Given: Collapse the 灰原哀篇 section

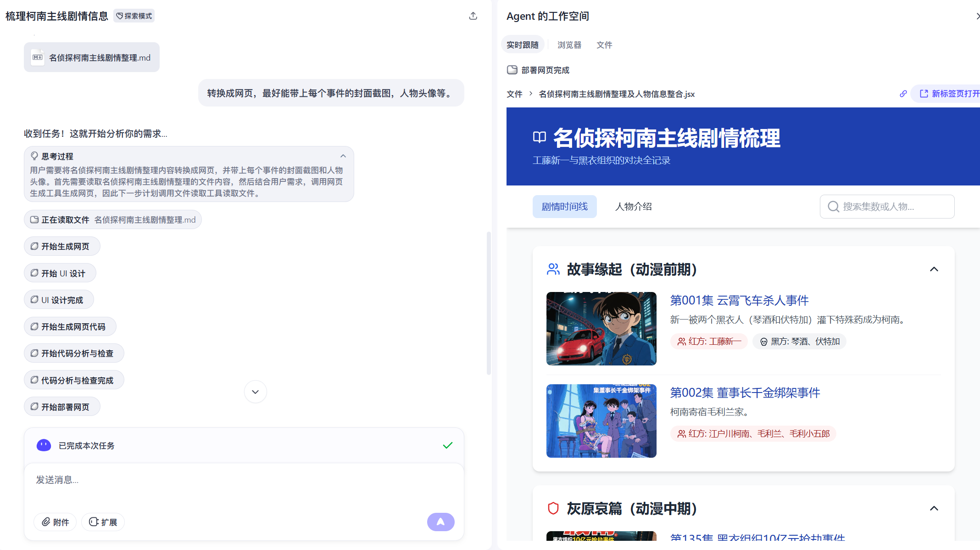Looking at the screenshot, I should point(934,508).
